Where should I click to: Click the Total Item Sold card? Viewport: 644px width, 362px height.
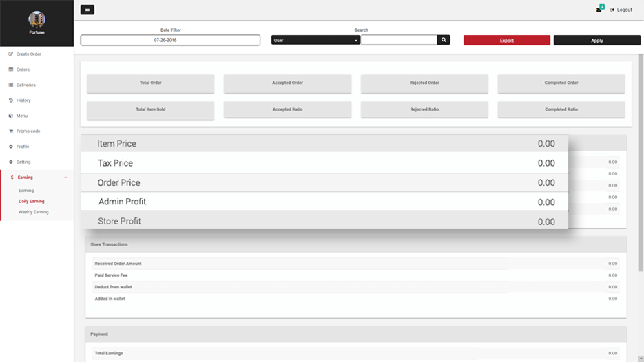click(150, 110)
